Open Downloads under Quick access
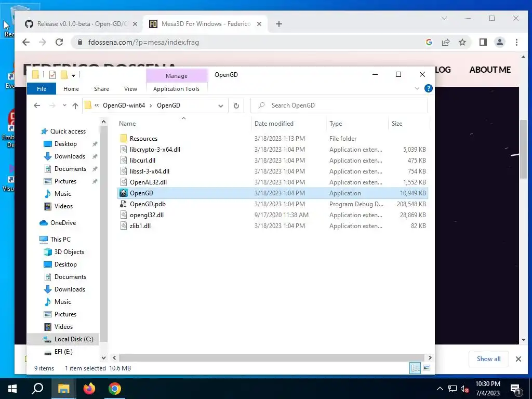The width and height of the screenshot is (532, 399). click(x=70, y=156)
